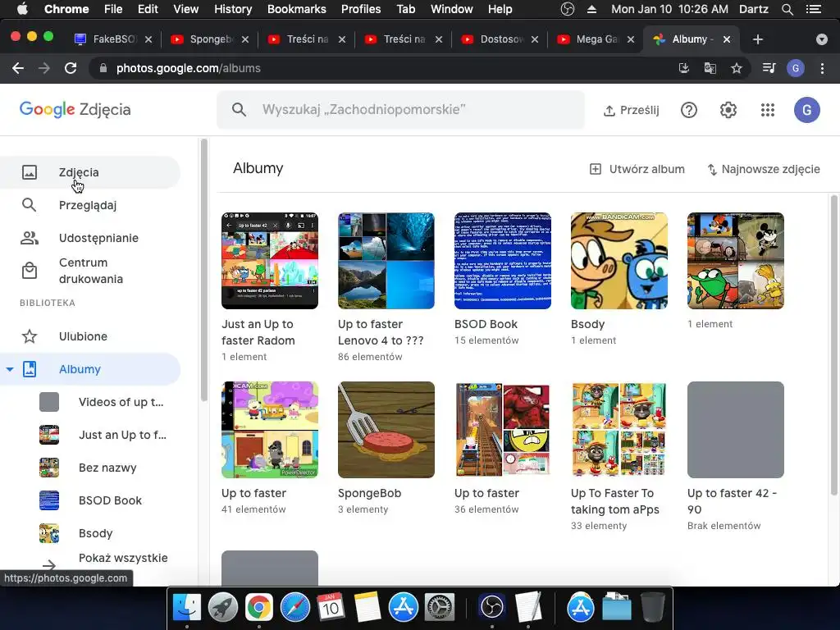
Task: Open the media control icon in Chrome toolbar
Action: pos(769,68)
